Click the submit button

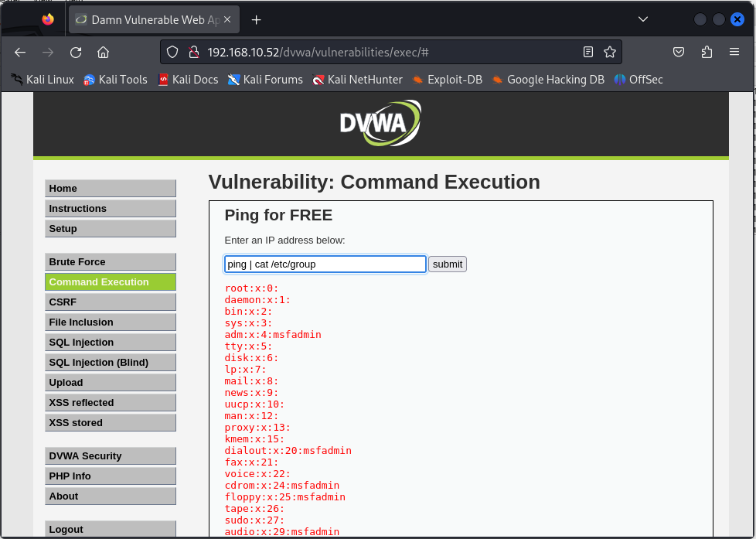point(448,264)
